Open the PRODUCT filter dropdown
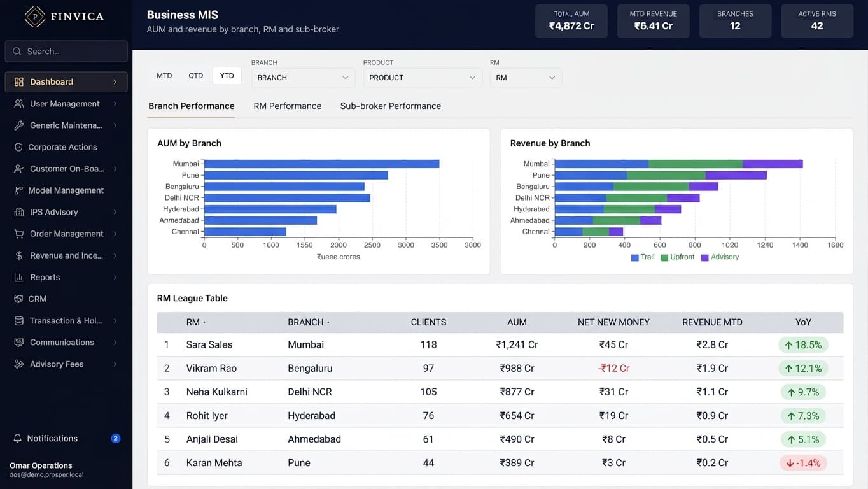The image size is (868, 489). click(x=423, y=78)
